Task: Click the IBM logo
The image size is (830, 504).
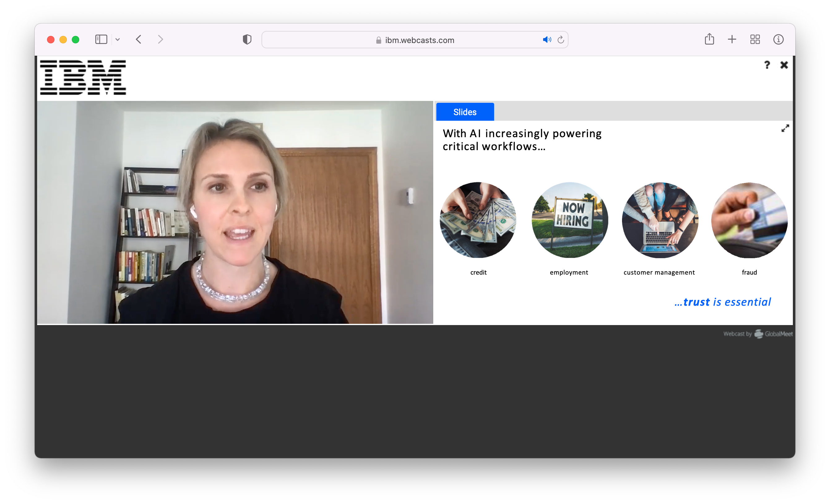Action: click(83, 77)
